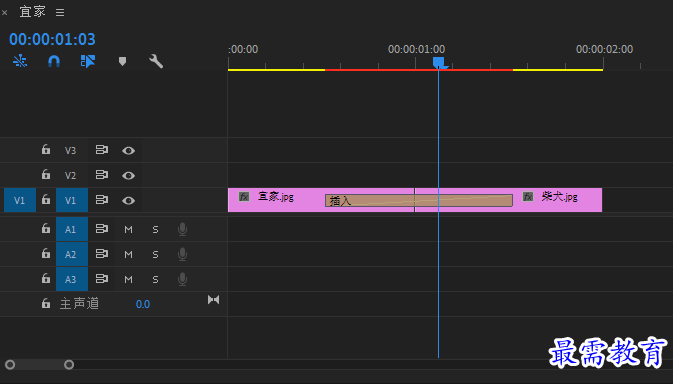Open timeline display settings wrench
The height and width of the screenshot is (384, 673).
(x=156, y=61)
